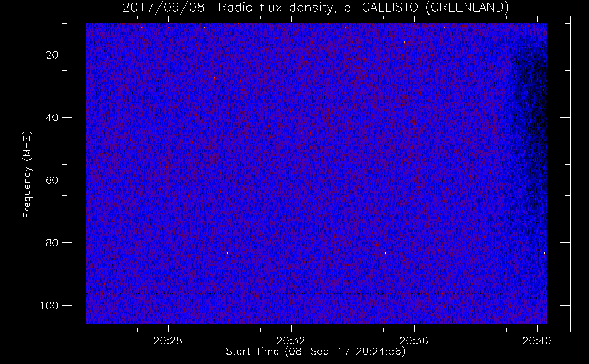Click the plot title "2017/09/08 Radio flux density, e-CALLISTO (GREENLAND)"
This screenshot has height=364, width=589.
(315, 7)
